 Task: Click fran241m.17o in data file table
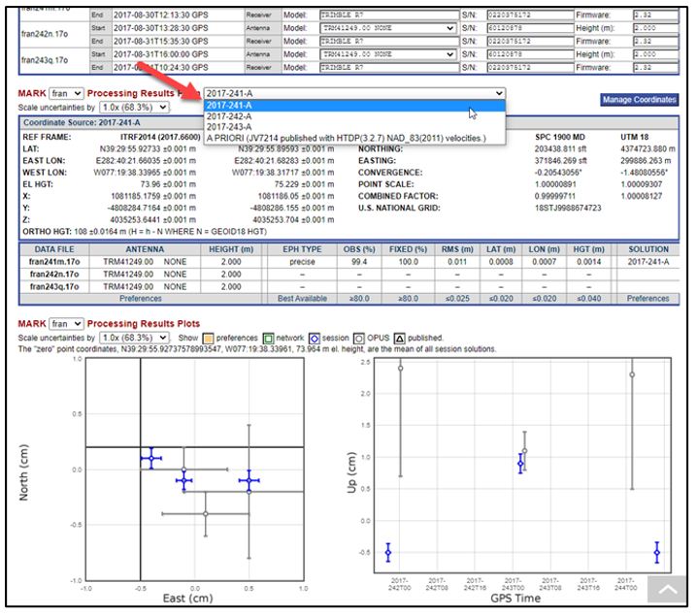coord(54,262)
